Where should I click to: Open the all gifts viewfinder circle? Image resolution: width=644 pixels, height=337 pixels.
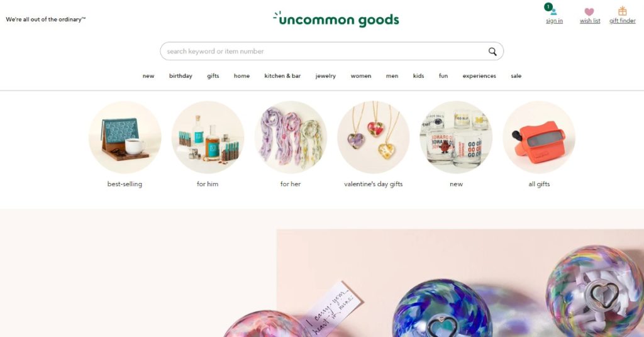pos(539,137)
